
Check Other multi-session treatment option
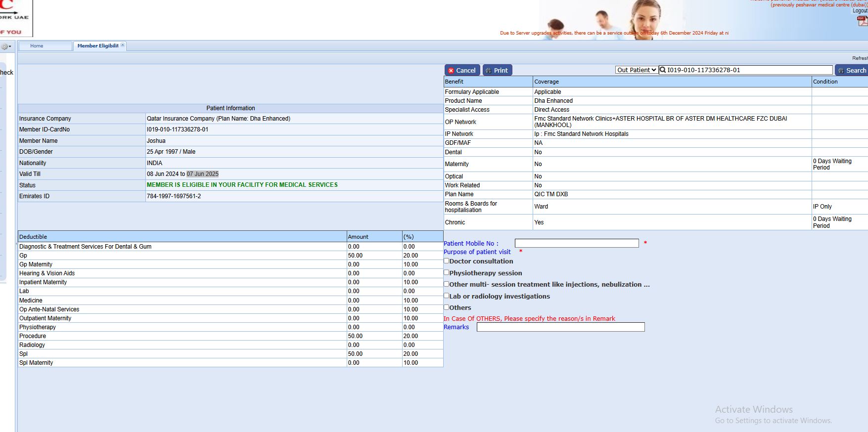point(446,284)
